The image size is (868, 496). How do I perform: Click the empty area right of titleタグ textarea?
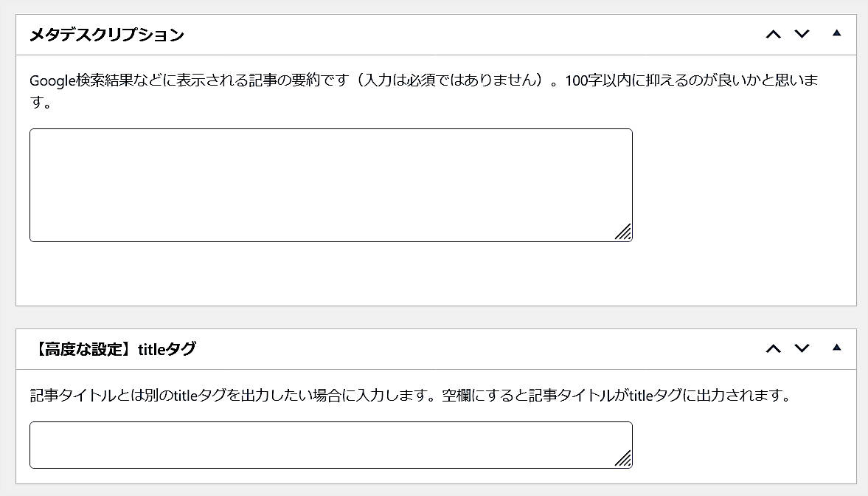pos(737,444)
